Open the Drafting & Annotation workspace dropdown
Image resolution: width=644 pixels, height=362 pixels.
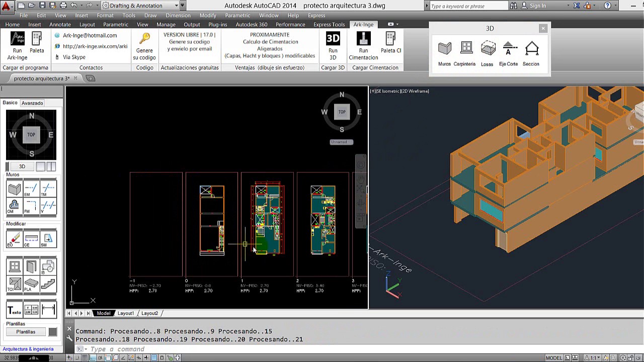click(177, 6)
